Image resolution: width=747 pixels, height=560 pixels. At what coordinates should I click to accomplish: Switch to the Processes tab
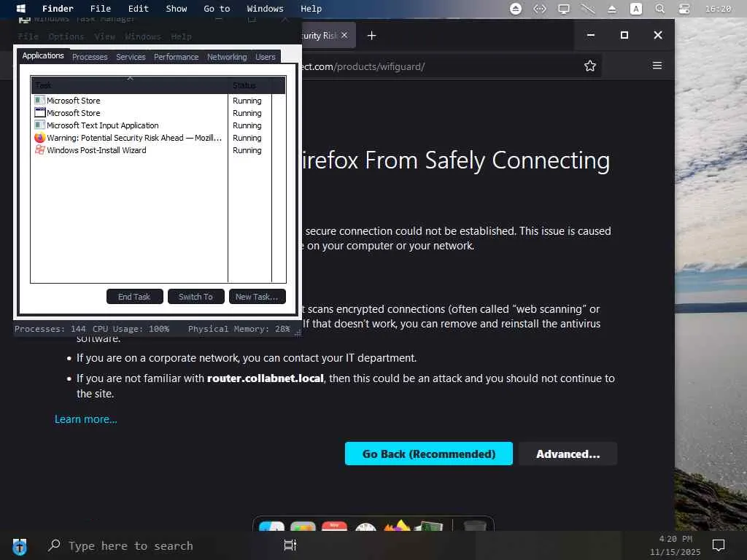(x=90, y=57)
